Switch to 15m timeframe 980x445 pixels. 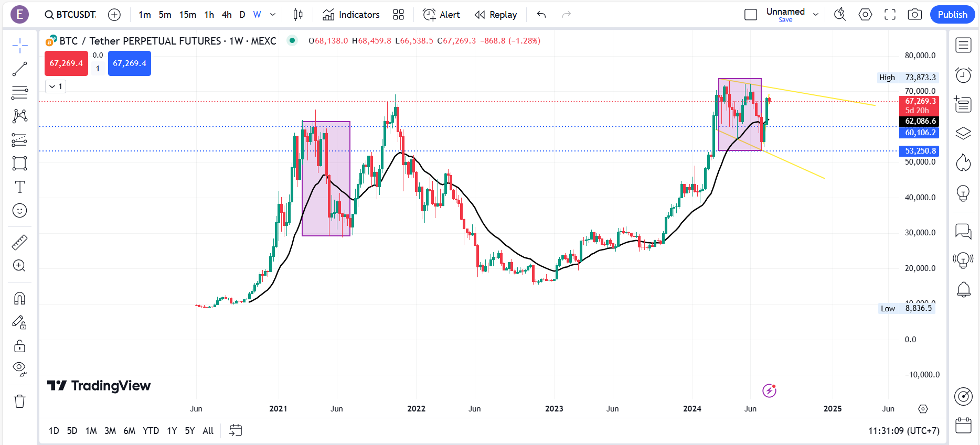[188, 15]
